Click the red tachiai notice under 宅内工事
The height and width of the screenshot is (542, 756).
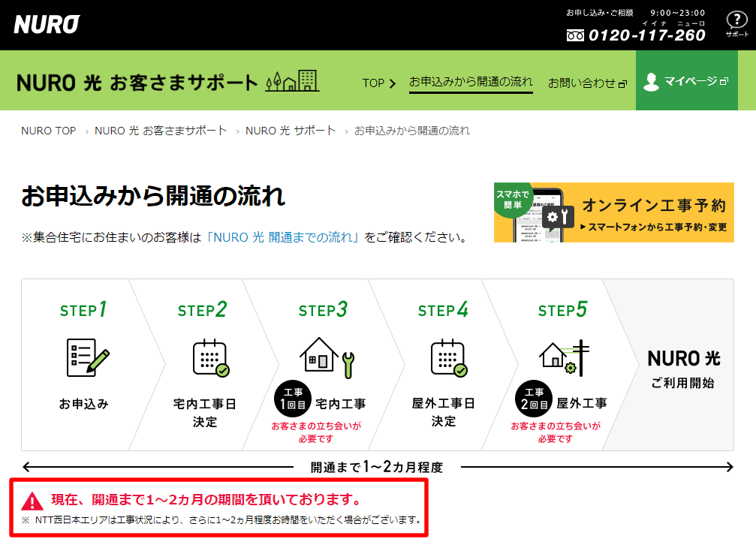(x=316, y=432)
